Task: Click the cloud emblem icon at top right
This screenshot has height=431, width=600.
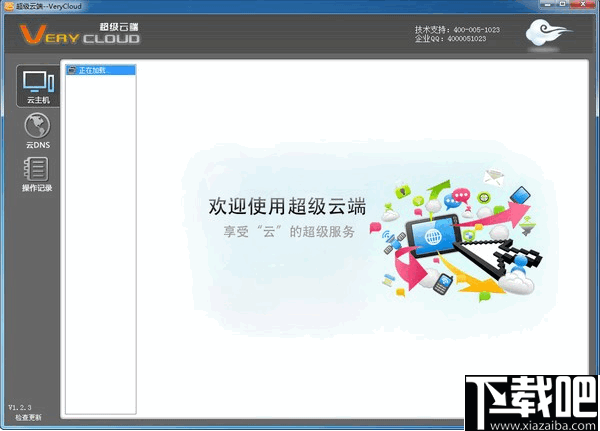Action: tap(547, 34)
